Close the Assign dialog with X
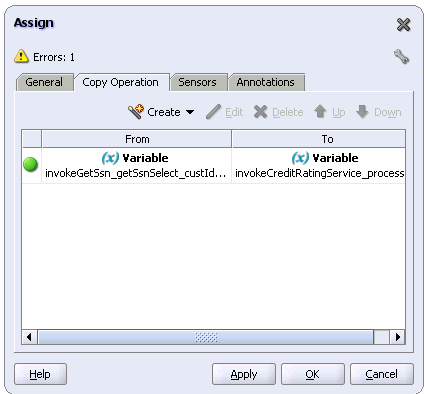This screenshot has height=394, width=424. click(403, 25)
